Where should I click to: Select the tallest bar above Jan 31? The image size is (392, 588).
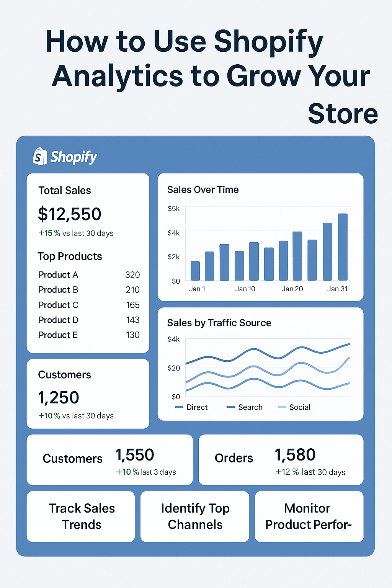(x=343, y=247)
